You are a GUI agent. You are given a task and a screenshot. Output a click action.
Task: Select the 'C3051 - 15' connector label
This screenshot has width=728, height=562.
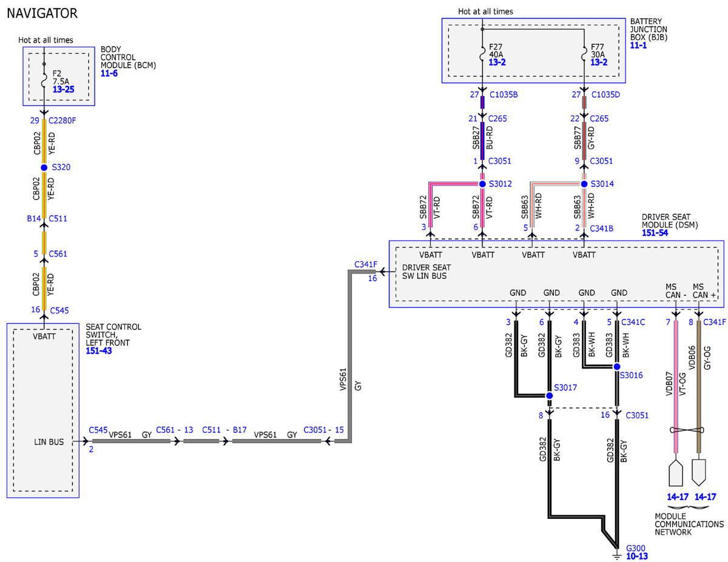click(x=324, y=430)
